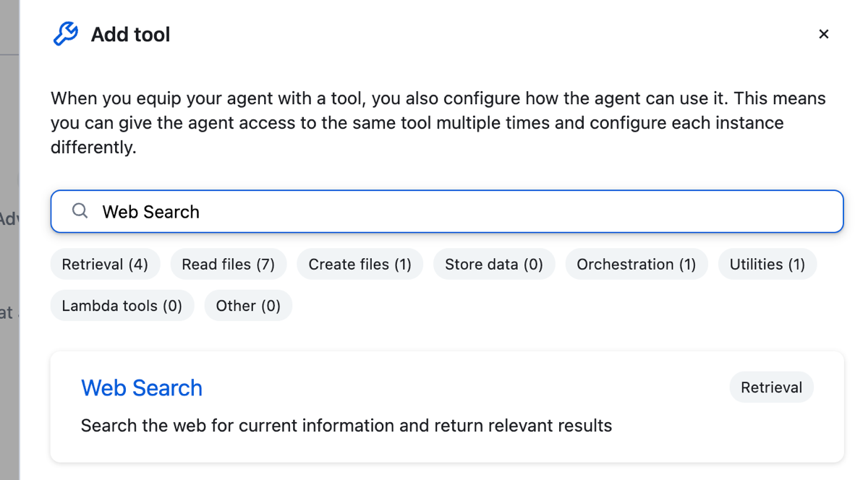Viewport: 868px width, 480px height.
Task: Select the Orchestration (1) filter chip
Action: tap(636, 264)
